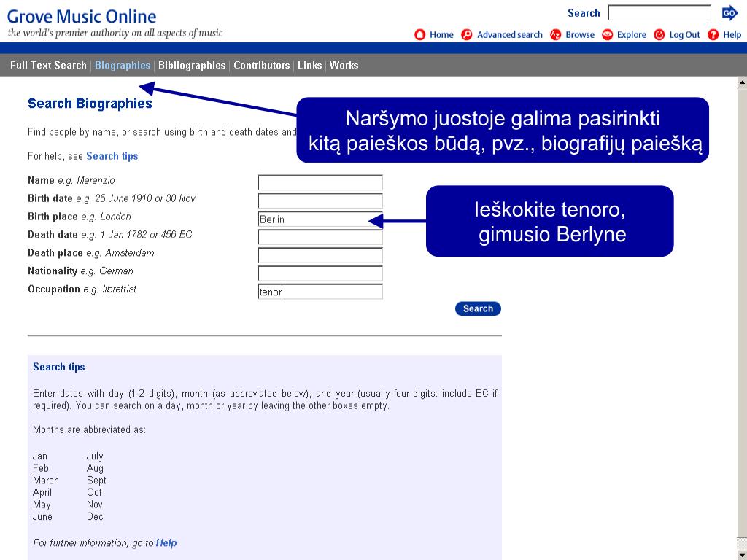Click the Log Out icon
Screen dimensions: 747x560
(659, 35)
